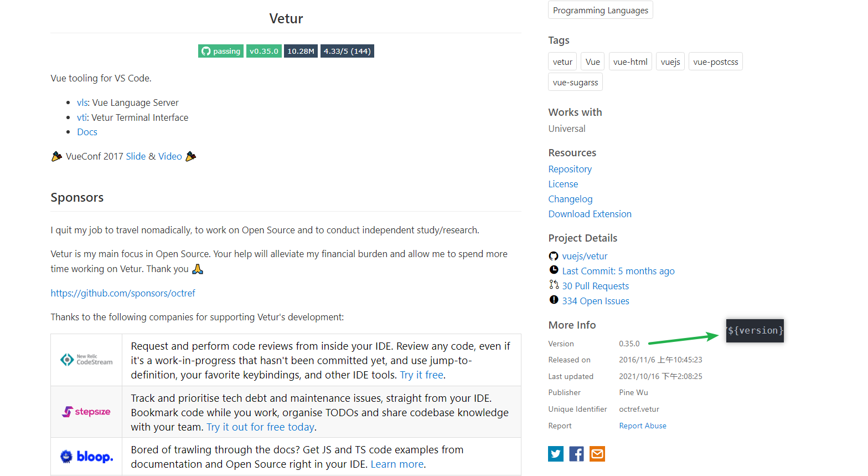Viewport: 868px width, 476px height.
Task: Select the vuejs tag
Action: tap(670, 62)
